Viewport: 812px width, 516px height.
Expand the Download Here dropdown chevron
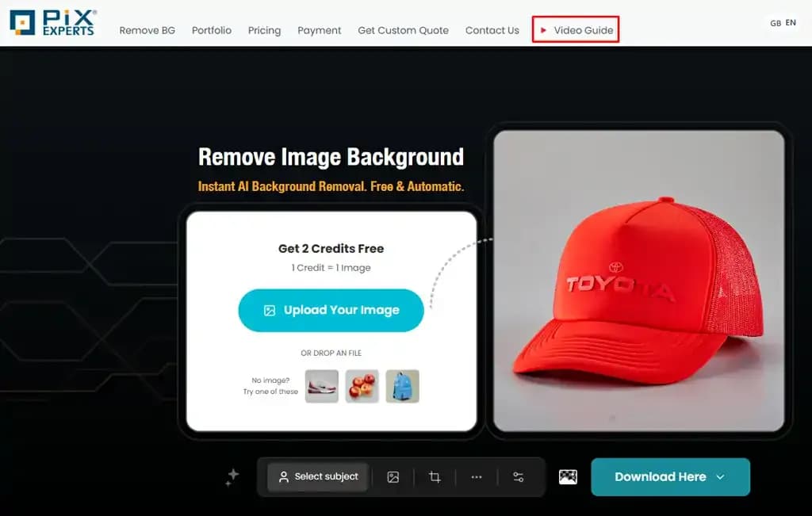tap(720, 477)
